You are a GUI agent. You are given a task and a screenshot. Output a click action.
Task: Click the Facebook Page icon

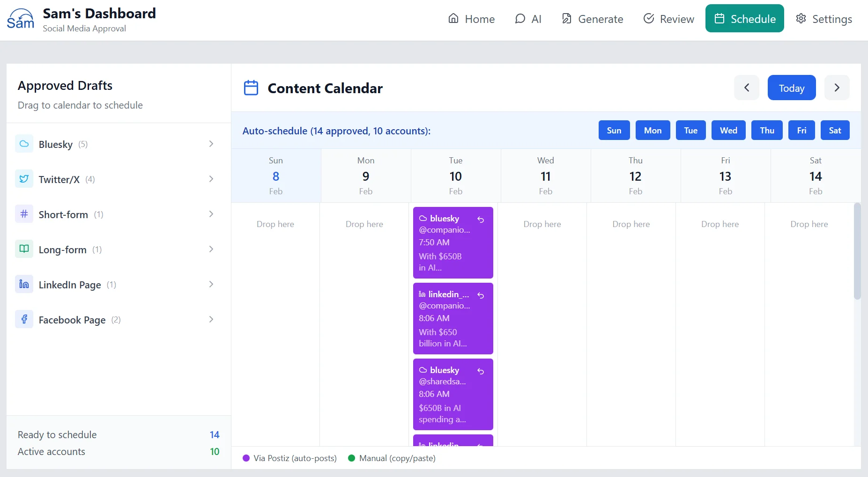point(24,319)
